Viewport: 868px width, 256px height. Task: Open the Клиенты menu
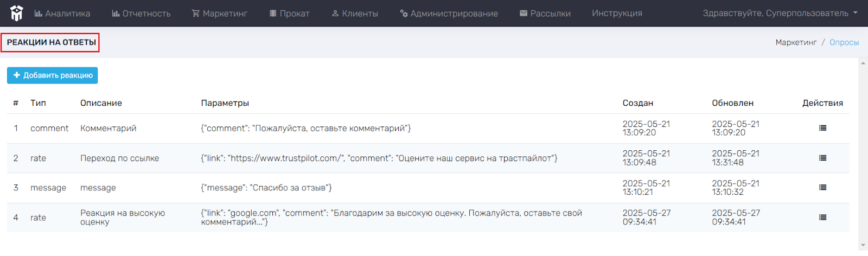coord(355,13)
